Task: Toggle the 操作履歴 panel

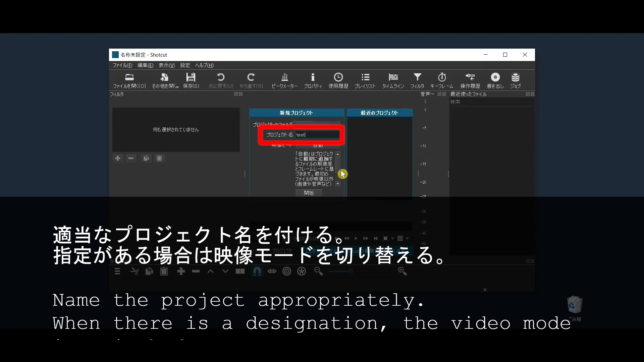Action: pos(470,81)
